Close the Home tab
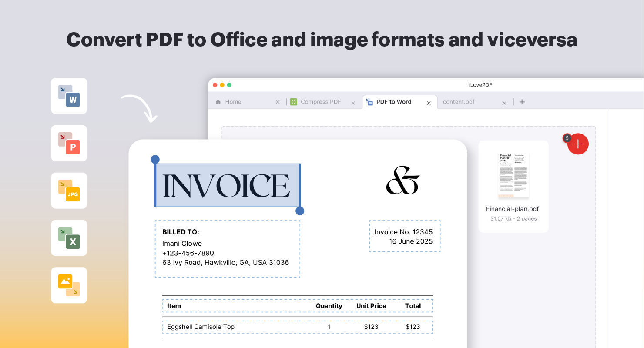Viewport: 644px width, 348px height. (x=278, y=102)
